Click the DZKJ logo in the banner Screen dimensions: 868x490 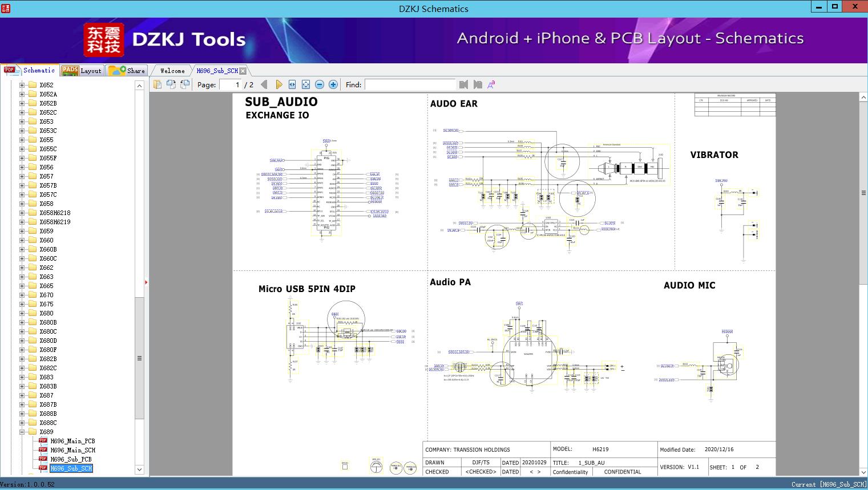coord(103,40)
